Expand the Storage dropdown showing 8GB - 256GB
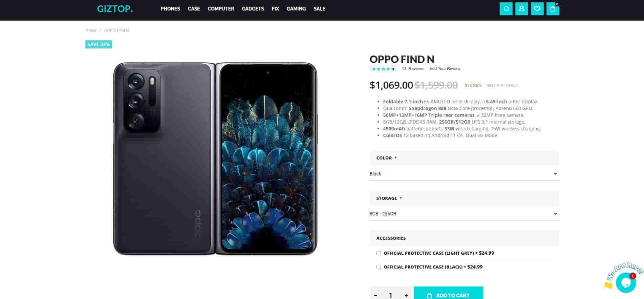This screenshot has height=299, width=644. [x=464, y=214]
